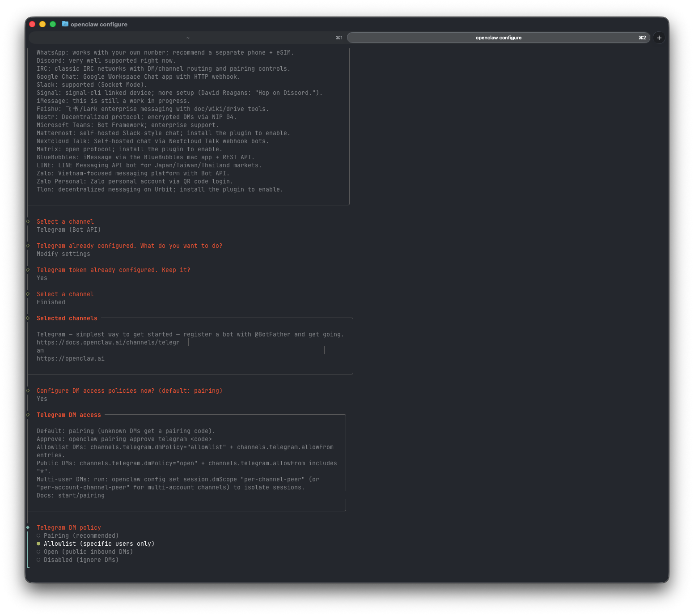Click the ⌘2 shortcut label on the active tab
This screenshot has height=616, width=694.
[x=642, y=38]
